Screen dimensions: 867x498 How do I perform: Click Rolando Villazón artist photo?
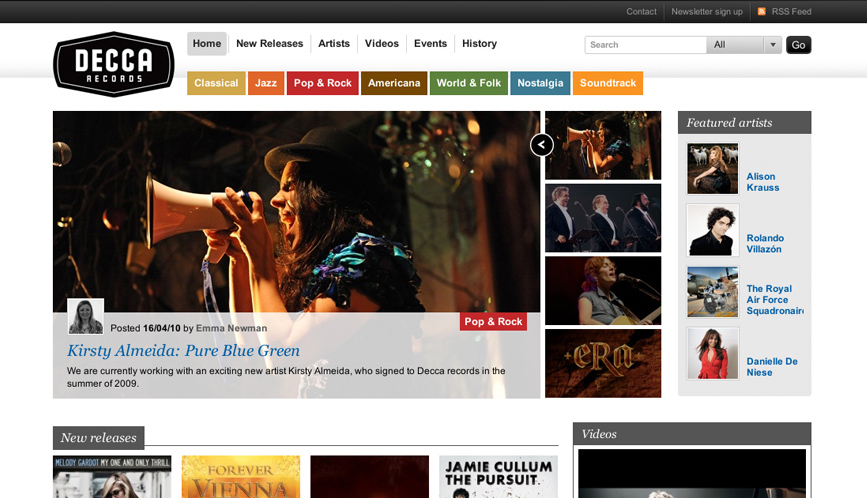tap(713, 230)
